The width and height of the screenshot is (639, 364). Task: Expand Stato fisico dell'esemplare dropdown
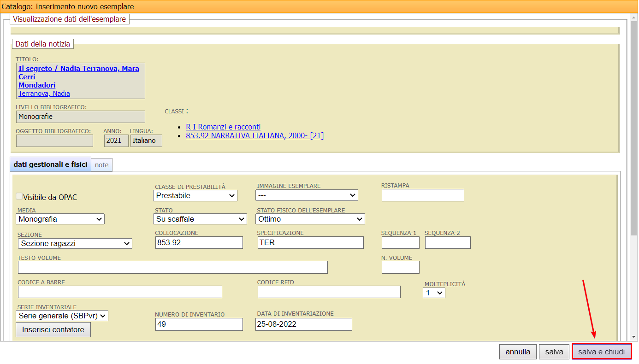coord(310,219)
